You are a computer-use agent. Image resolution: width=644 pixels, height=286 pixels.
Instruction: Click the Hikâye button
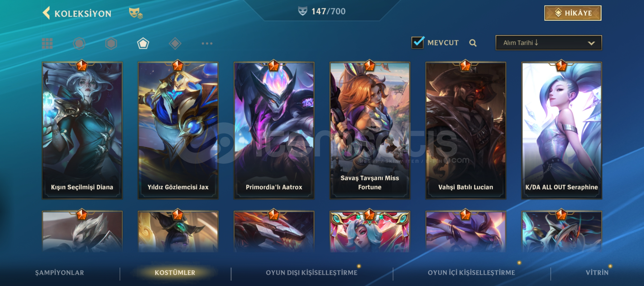[x=573, y=13]
